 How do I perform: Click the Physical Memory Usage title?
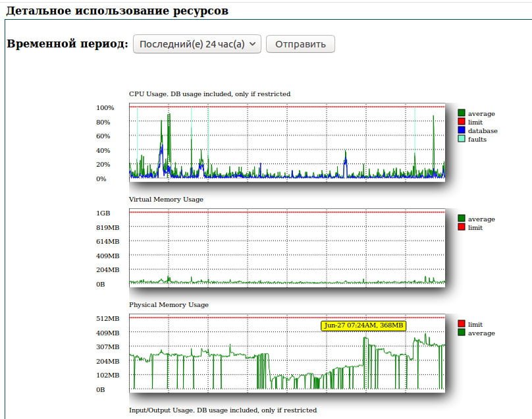pyautogui.click(x=169, y=305)
